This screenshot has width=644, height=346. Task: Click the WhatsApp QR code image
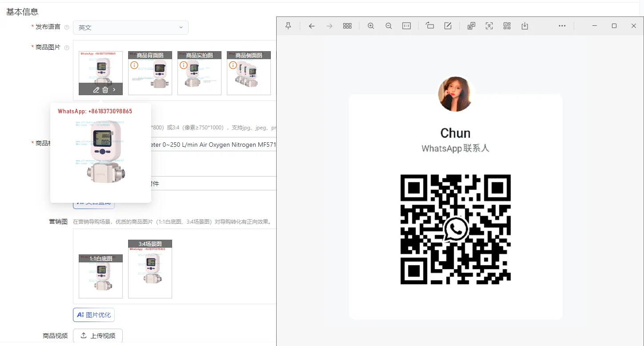pos(455,229)
